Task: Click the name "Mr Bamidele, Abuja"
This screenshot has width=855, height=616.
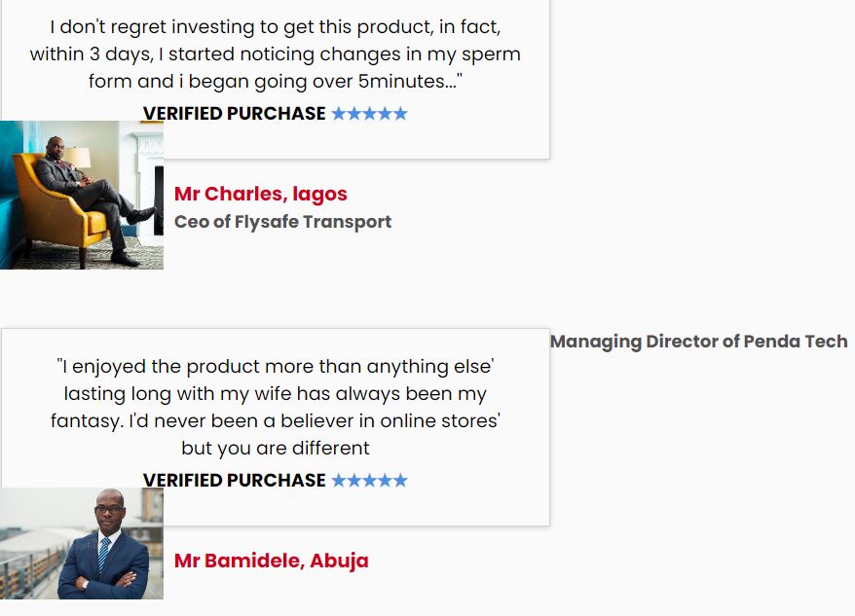Action: pos(271,561)
